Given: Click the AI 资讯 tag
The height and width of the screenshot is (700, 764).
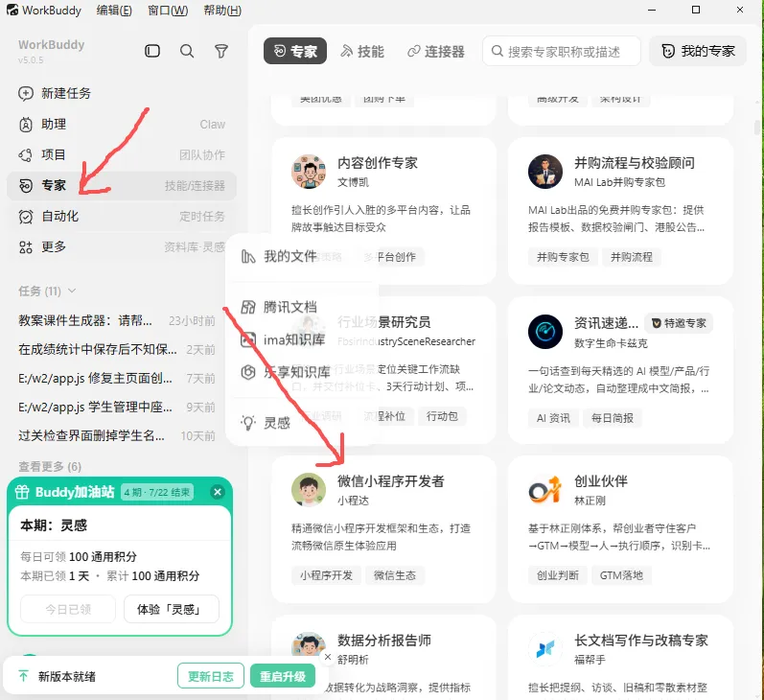Looking at the screenshot, I should tap(553, 418).
